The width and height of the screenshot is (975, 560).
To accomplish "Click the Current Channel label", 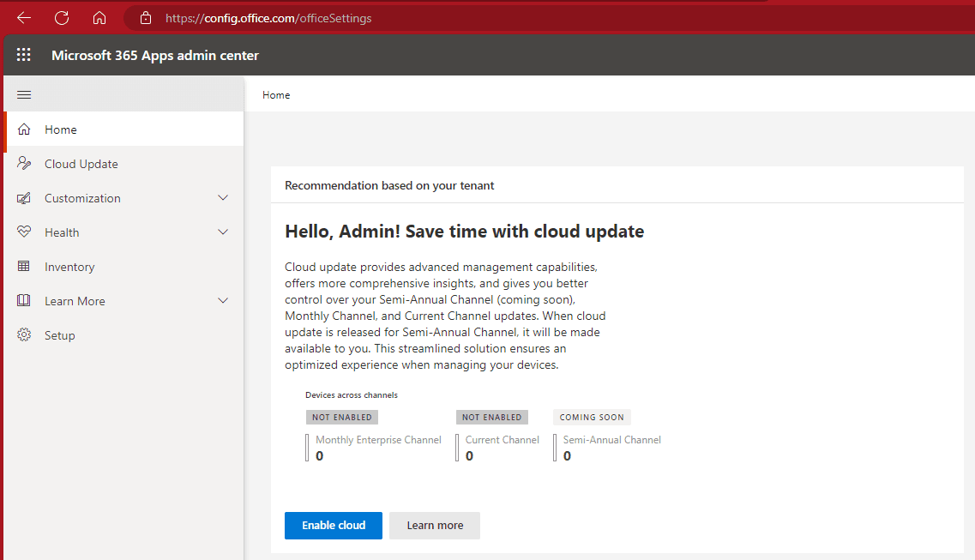I will (503, 439).
